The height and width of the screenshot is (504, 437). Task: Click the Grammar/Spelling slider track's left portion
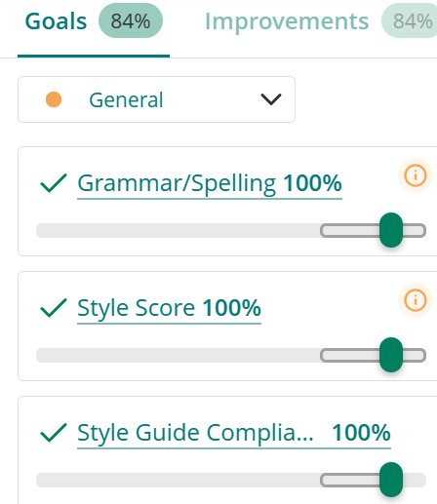[x=179, y=230]
